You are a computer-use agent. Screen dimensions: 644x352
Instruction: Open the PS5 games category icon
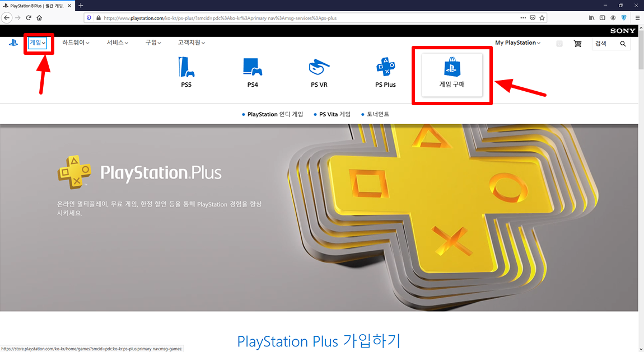click(x=186, y=73)
